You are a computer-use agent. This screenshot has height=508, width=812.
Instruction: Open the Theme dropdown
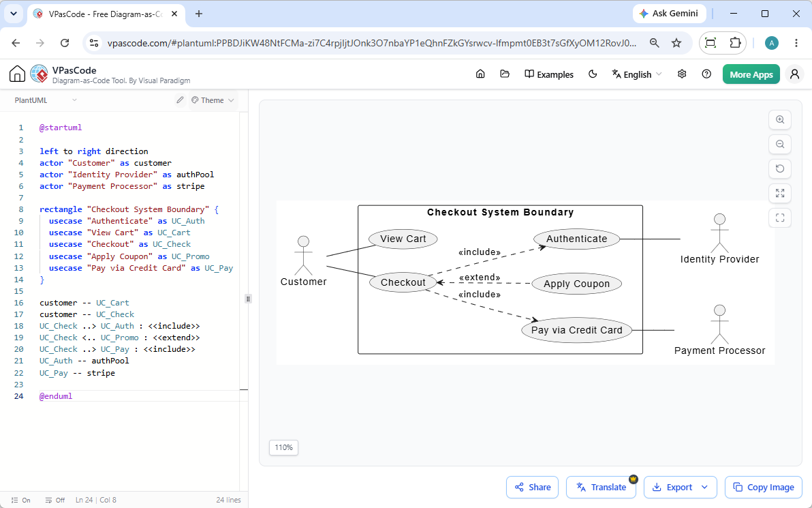[x=213, y=100]
